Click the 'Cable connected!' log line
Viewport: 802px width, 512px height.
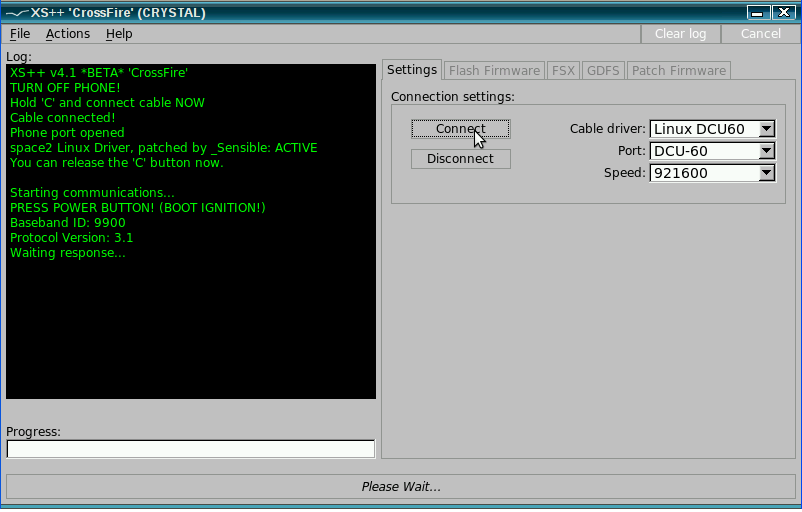pyautogui.click(x=63, y=118)
